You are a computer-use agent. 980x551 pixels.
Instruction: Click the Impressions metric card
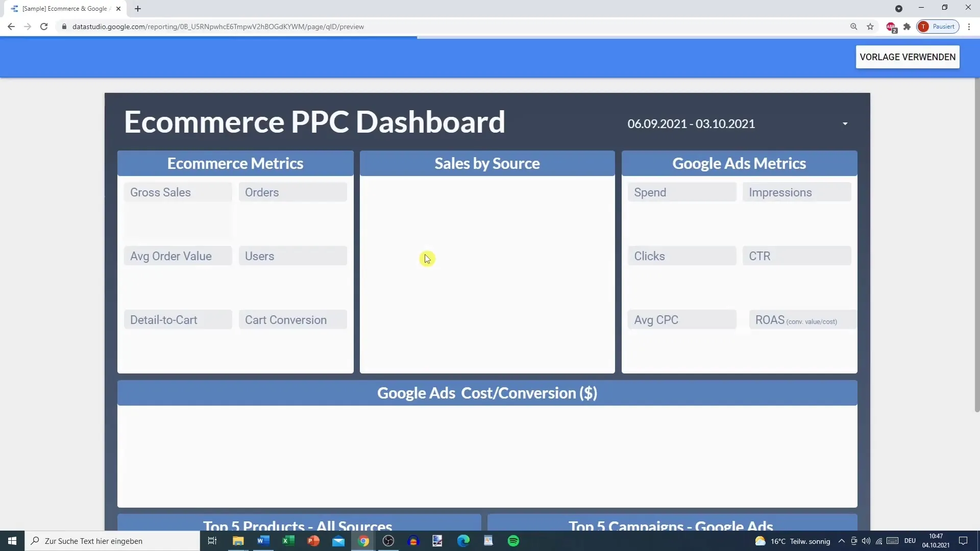click(797, 192)
